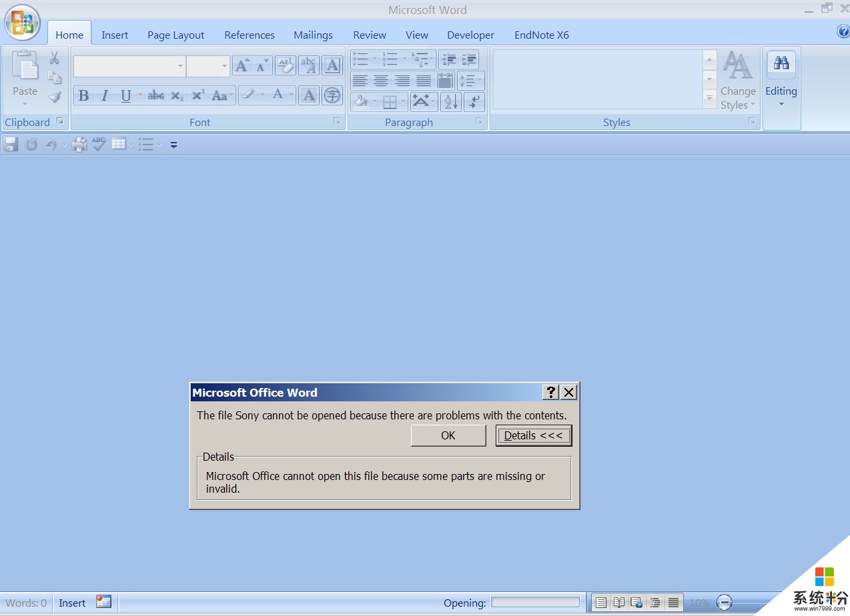Expand the Bullets dropdown arrow
Image resolution: width=850 pixels, height=616 pixels.
click(x=374, y=59)
